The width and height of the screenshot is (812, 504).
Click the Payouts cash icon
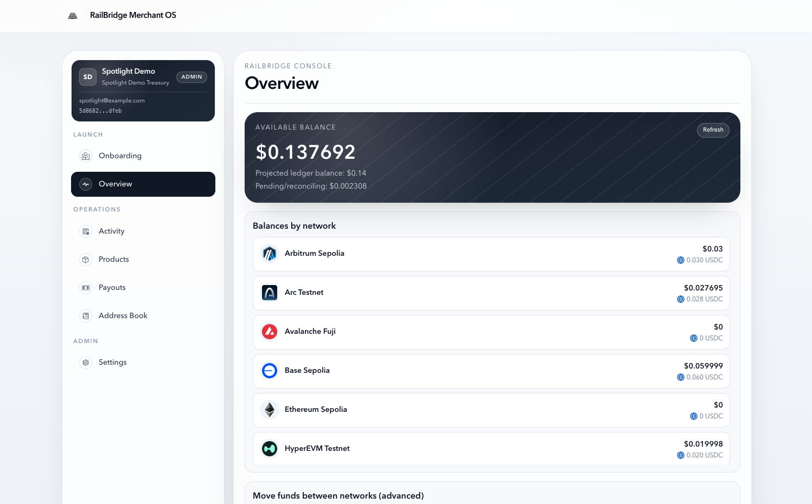tap(86, 288)
